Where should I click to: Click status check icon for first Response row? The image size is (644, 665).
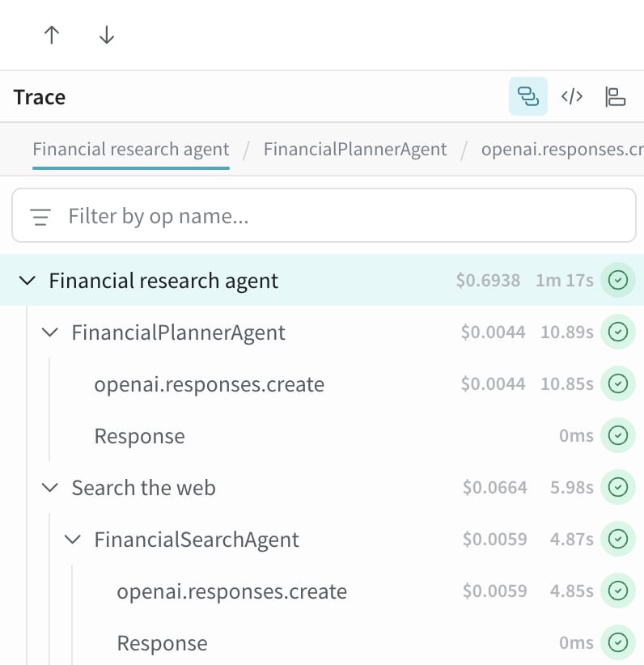617,435
